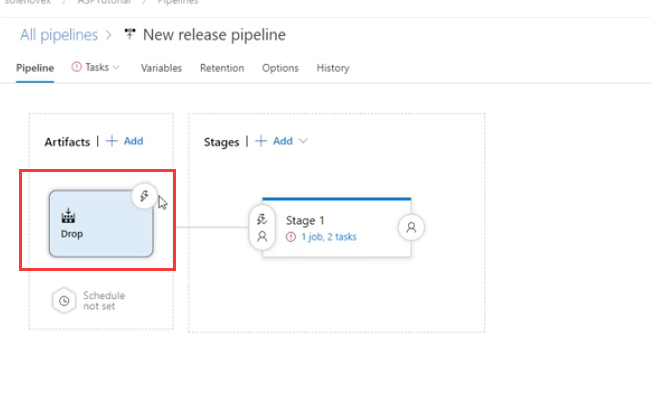Click the Pipelines breadcrumb at top
Screen dimensions: 651x397
coord(178,2)
